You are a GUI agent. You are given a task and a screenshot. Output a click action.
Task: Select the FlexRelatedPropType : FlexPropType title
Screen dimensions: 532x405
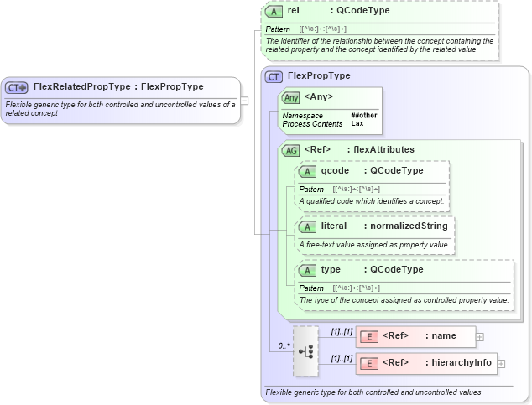(x=118, y=86)
